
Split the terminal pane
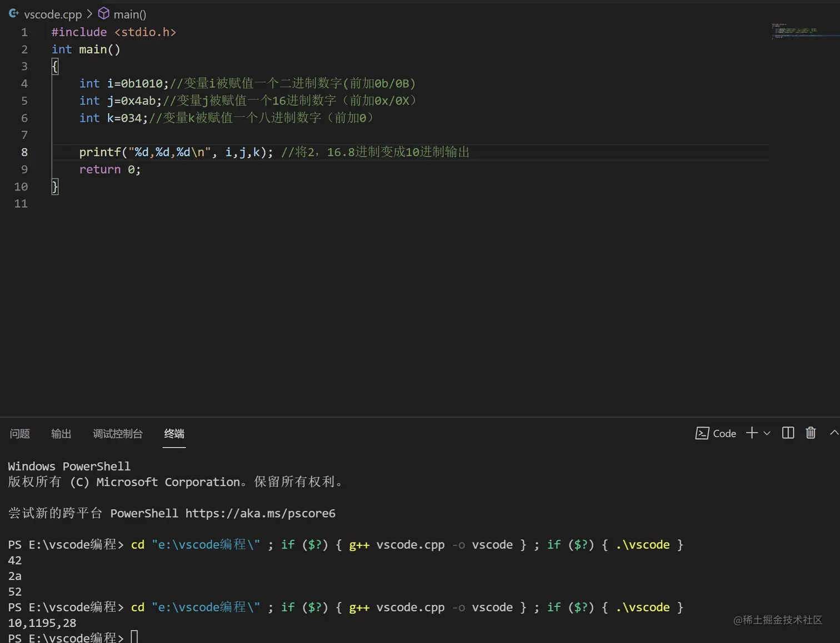pos(788,433)
